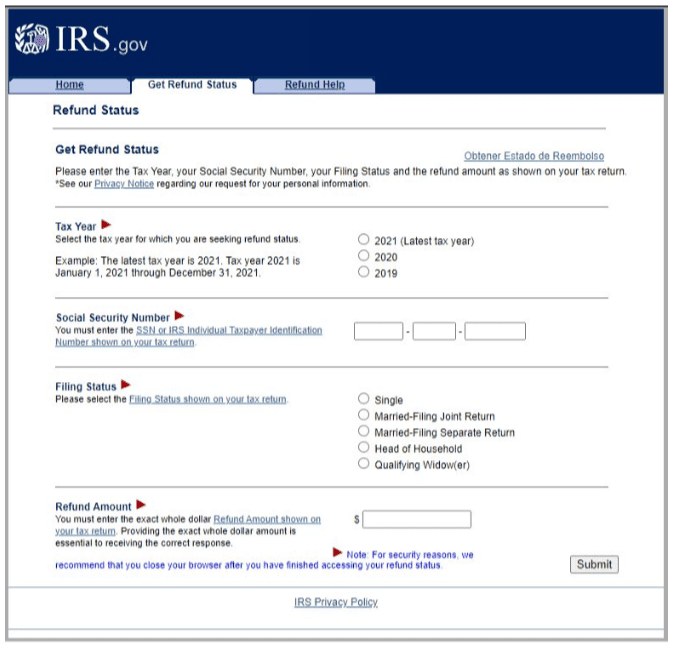Select 2021 (Latest tax year) radio button

[364, 239]
